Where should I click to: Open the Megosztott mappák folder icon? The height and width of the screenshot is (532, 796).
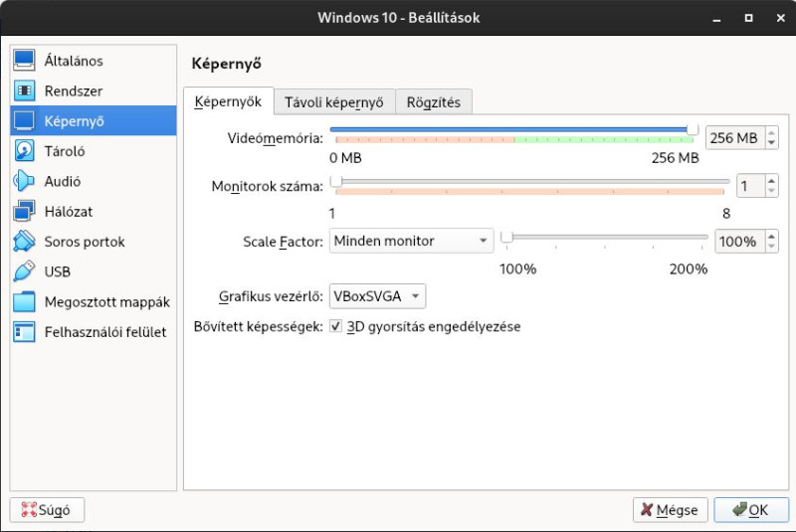tap(24, 301)
